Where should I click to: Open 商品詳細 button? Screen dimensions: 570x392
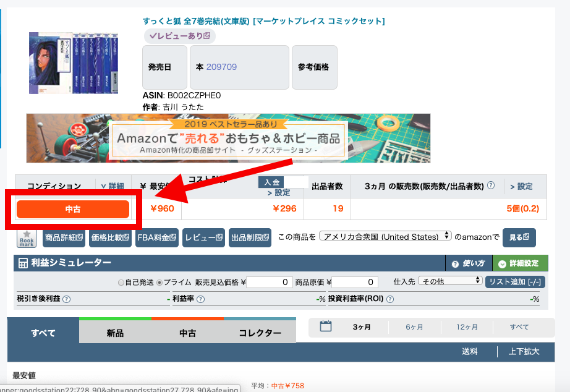coord(64,238)
